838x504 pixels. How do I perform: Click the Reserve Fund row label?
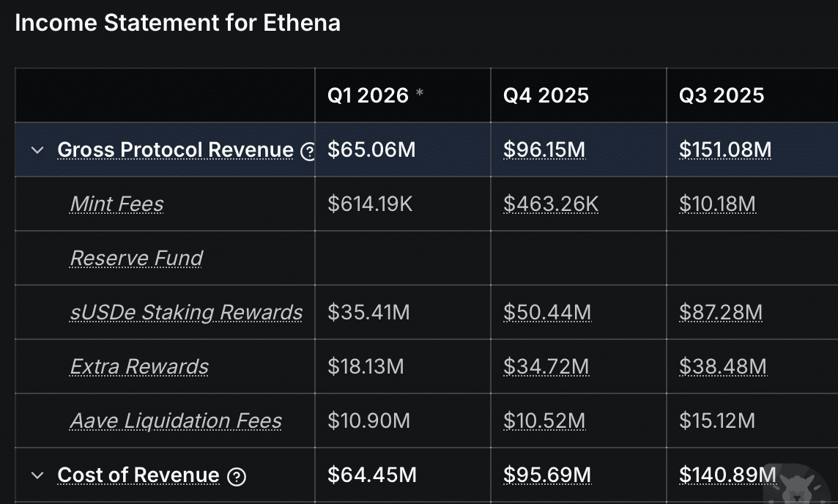point(136,258)
